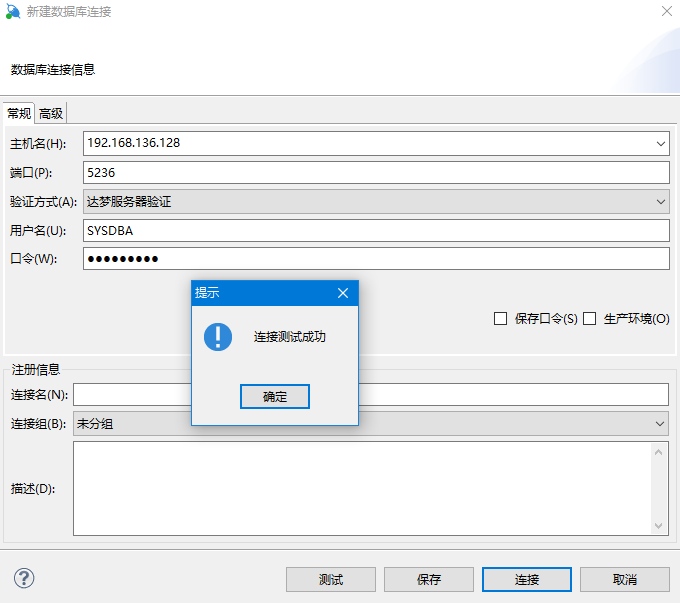
Task: Click the 连接 button
Action: [527, 580]
